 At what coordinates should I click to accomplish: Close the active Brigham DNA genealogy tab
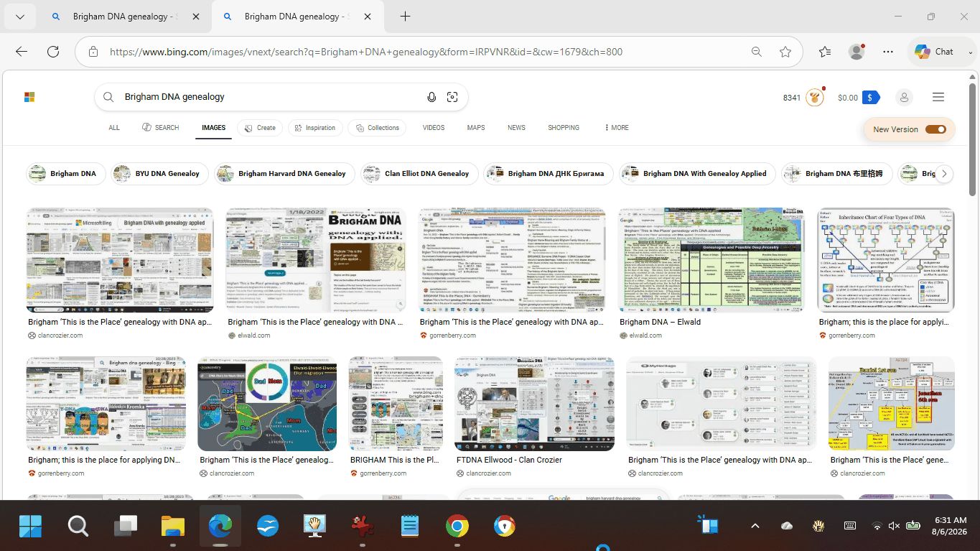[367, 17]
